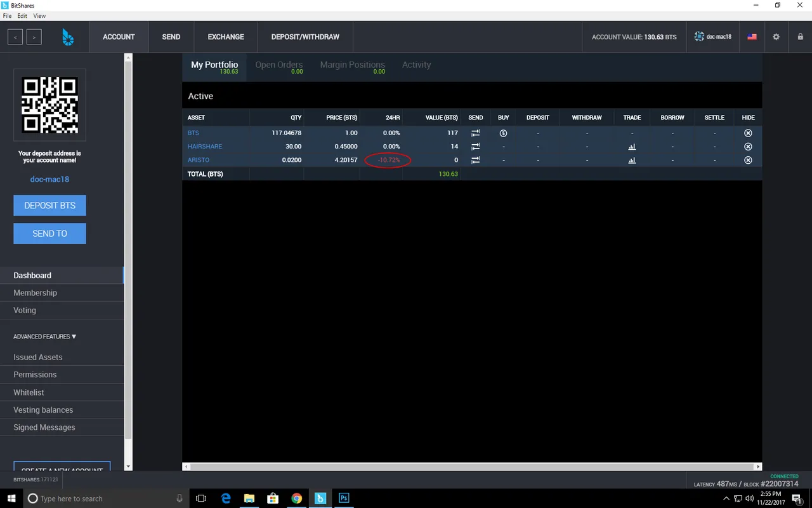The image size is (812, 508).
Task: Click the BitShares logo icon in header
Action: click(68, 37)
